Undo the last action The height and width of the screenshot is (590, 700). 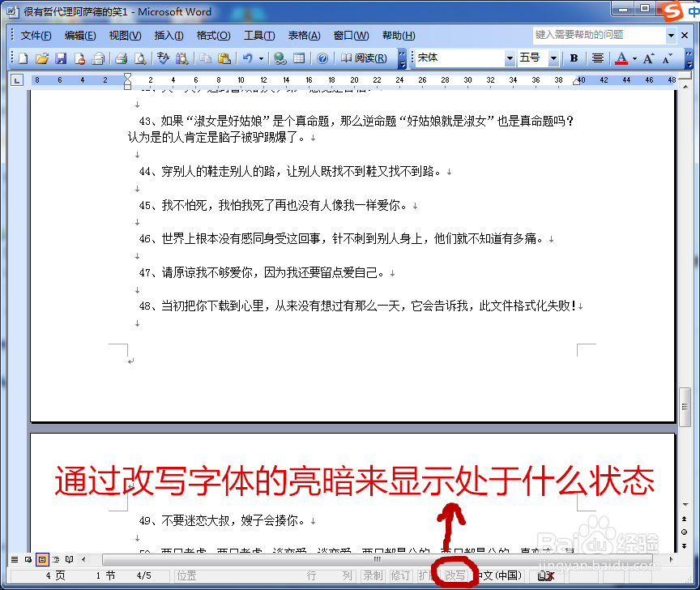pyautogui.click(x=247, y=58)
